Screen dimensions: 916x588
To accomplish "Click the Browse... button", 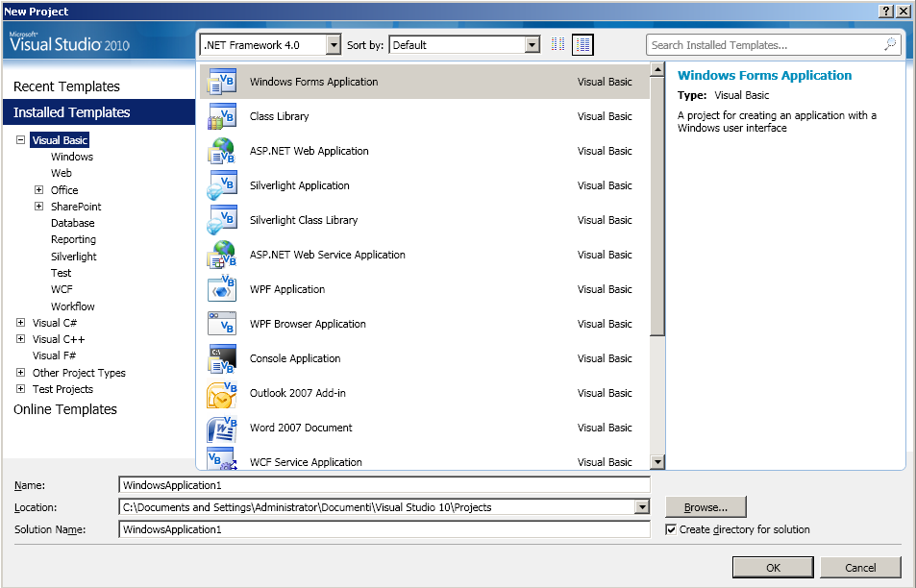I will (706, 507).
